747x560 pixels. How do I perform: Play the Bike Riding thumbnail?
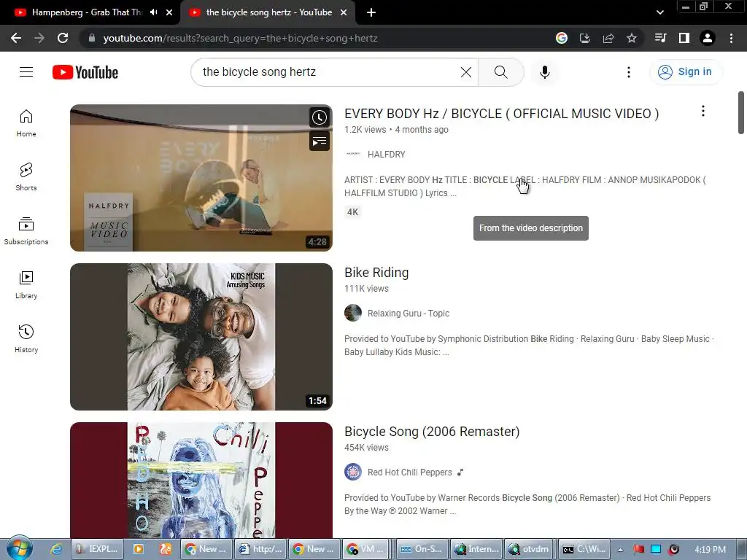tap(201, 337)
